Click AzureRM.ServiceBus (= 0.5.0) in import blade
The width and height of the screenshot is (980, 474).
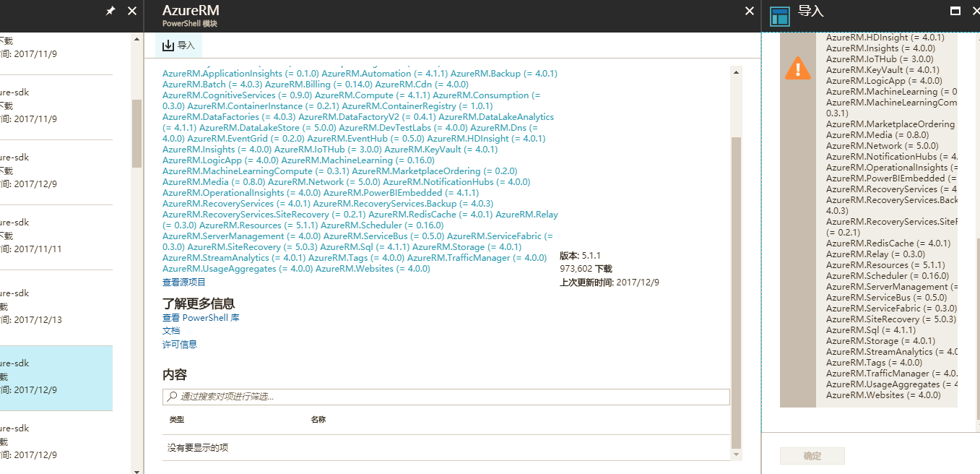[x=886, y=298]
